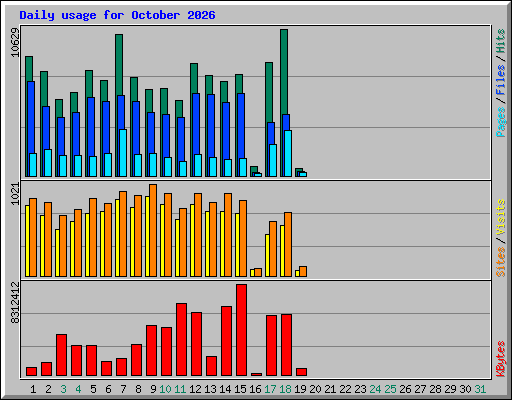
Task: Click day 29 on the x-axis
Action: [450, 389]
